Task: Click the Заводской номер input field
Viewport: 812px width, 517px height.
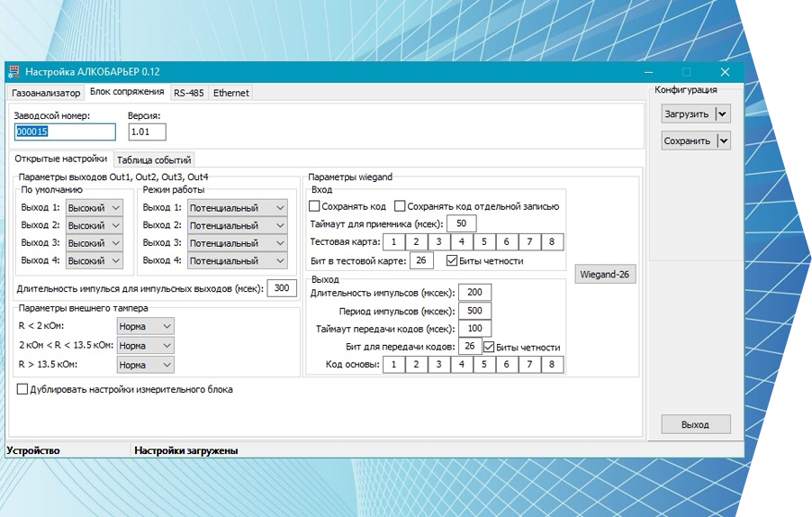Action: pos(65,132)
